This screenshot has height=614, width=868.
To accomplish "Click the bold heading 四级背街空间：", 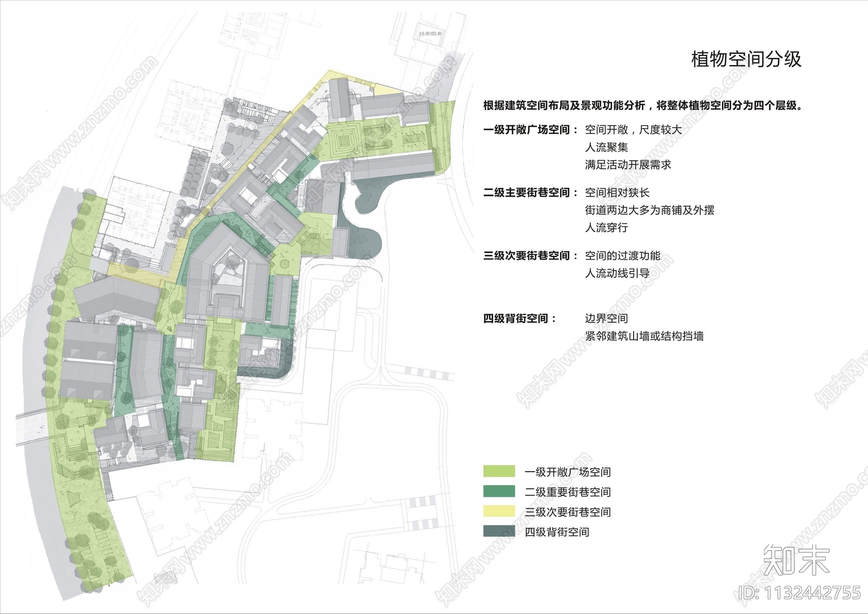I will (520, 319).
